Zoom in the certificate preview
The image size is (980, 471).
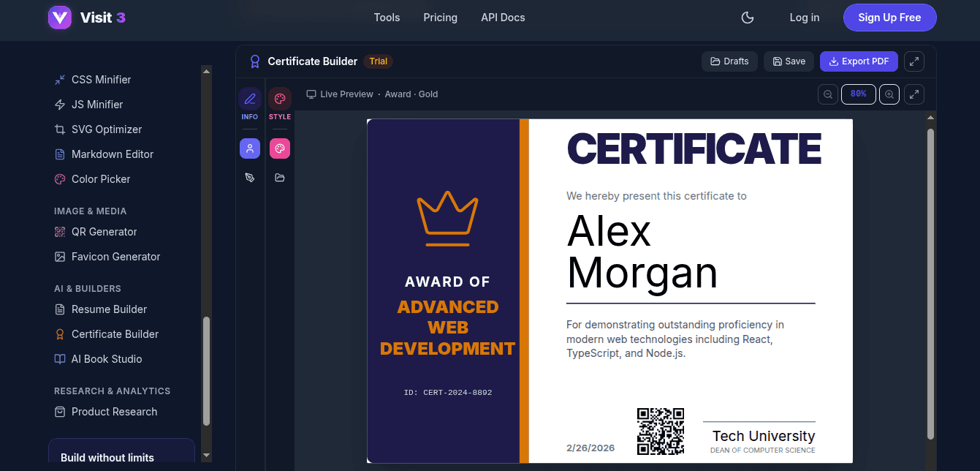[x=889, y=94]
